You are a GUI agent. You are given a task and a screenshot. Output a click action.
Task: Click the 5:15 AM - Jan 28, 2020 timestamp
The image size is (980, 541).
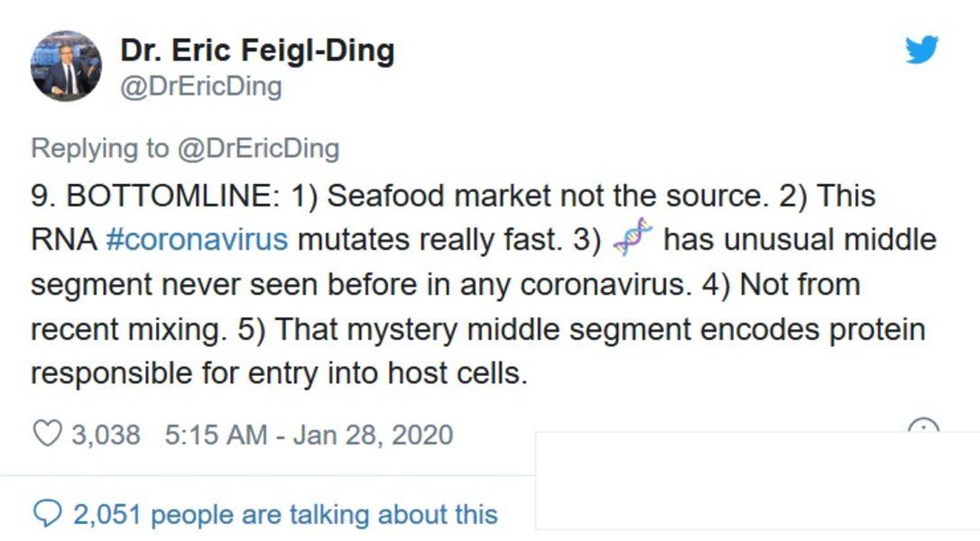coord(309,436)
